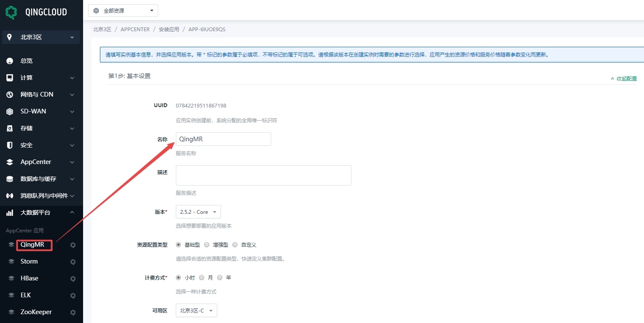The width and height of the screenshot is (644, 323).
Task: Click the QingCloud logo
Action: pyautogui.click(x=36, y=12)
